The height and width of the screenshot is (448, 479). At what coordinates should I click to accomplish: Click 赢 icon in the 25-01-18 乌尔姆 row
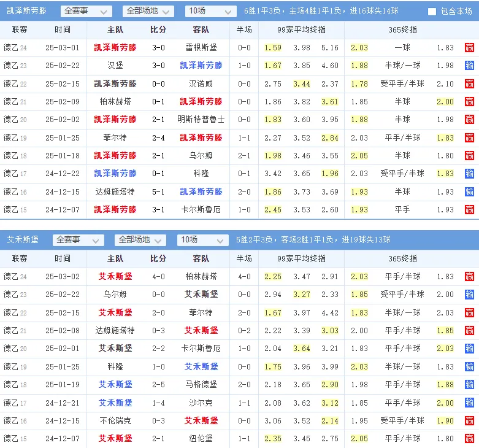(469, 155)
